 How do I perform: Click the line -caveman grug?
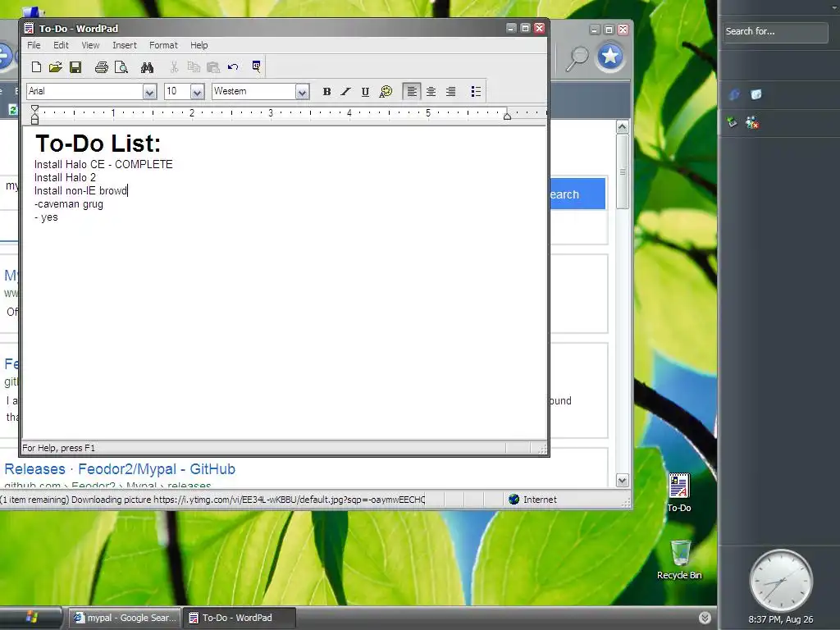tap(69, 204)
